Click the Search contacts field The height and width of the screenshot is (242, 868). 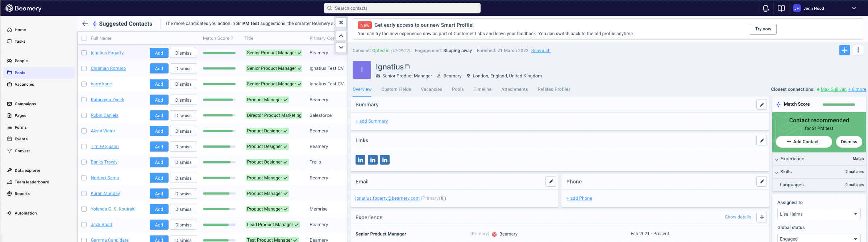click(x=402, y=8)
